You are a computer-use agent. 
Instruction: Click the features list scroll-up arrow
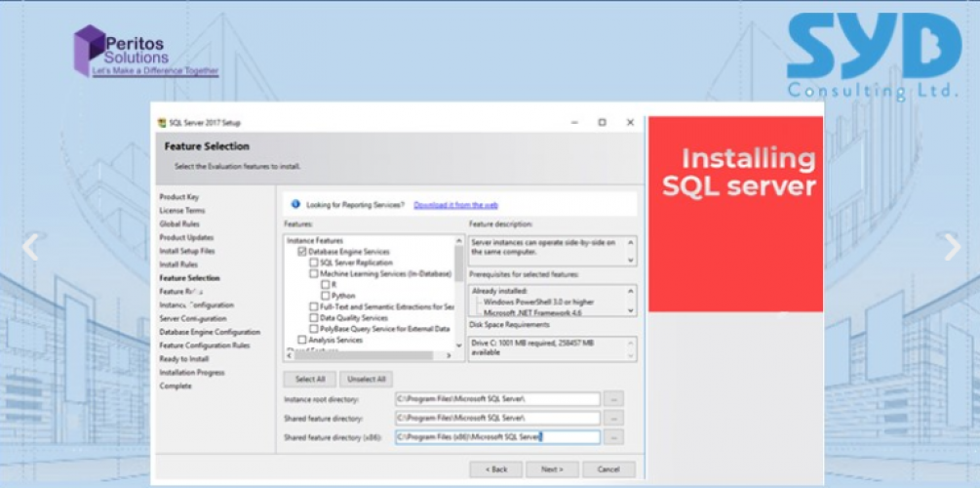tap(459, 240)
